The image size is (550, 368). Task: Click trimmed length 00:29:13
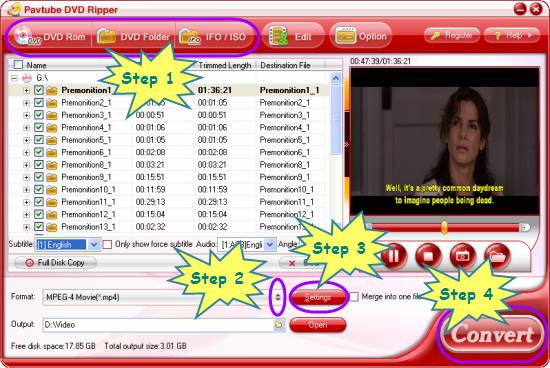pyautogui.click(x=212, y=202)
